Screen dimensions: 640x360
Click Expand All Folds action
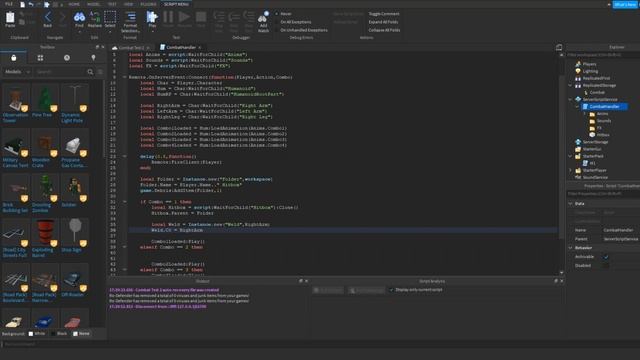[x=383, y=22]
